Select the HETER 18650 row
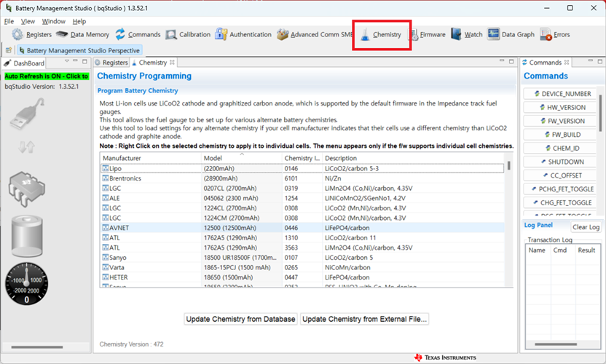 302,277
